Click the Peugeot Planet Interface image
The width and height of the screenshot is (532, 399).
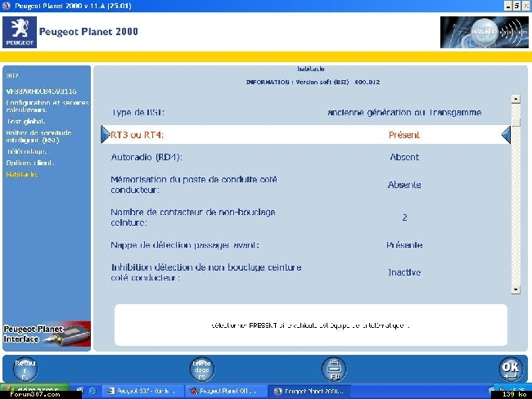(47, 334)
